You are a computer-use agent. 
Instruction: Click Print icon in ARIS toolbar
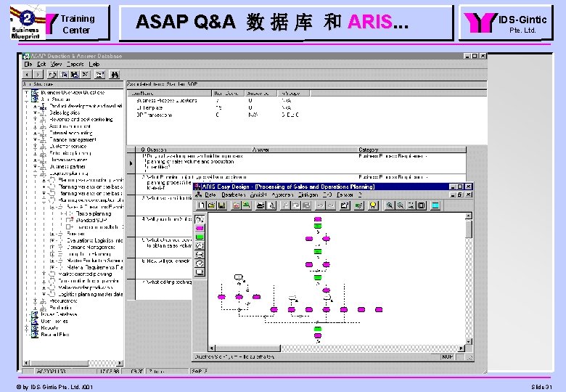pyautogui.click(x=261, y=205)
